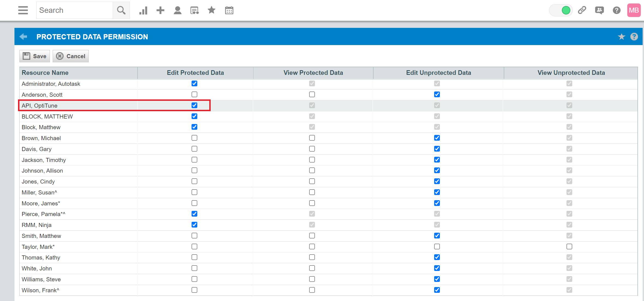Save the permission changes
The width and height of the screenshot is (644, 301).
[x=35, y=56]
